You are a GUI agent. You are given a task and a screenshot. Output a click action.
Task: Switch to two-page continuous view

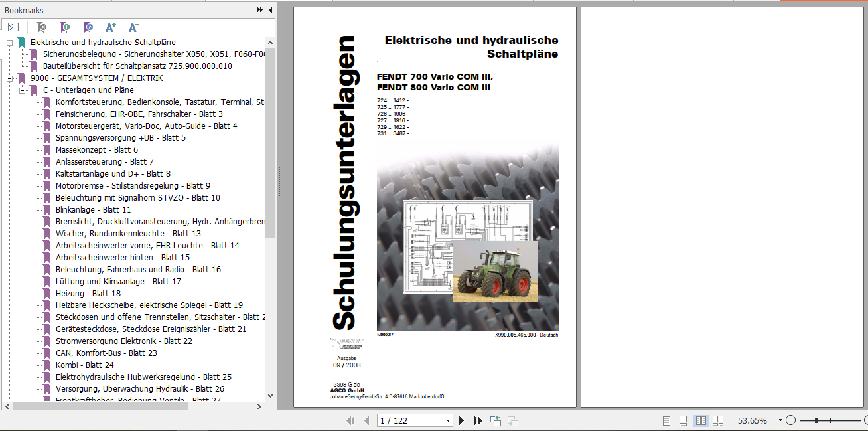[x=719, y=420]
